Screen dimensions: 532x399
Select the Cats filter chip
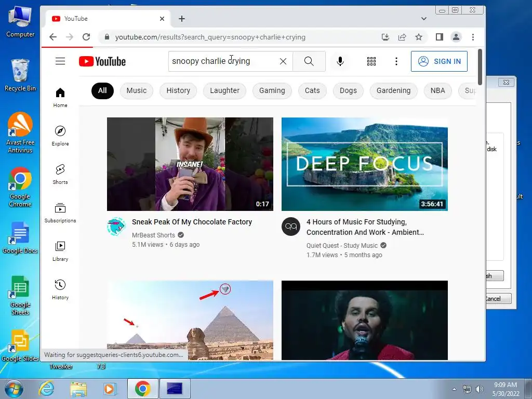coord(312,90)
